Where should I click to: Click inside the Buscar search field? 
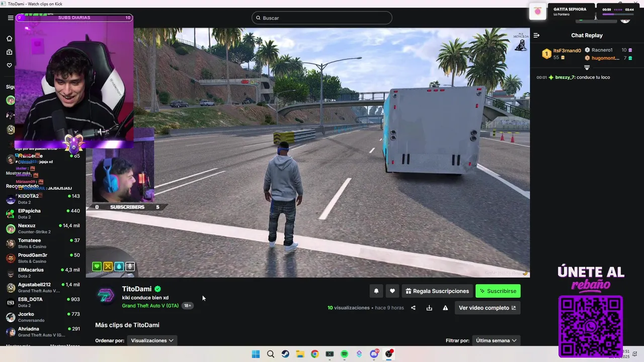322,18
